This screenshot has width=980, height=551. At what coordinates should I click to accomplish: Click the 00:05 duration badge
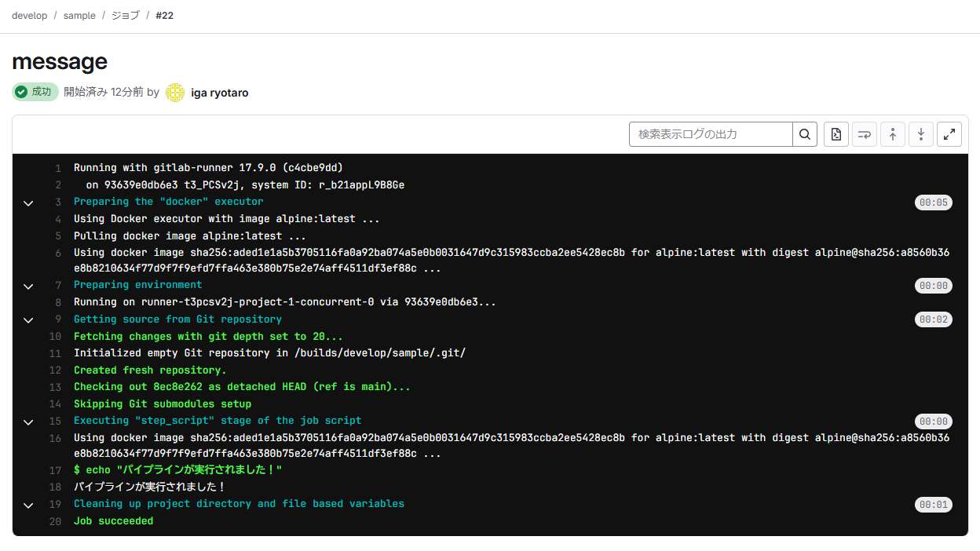(x=934, y=202)
